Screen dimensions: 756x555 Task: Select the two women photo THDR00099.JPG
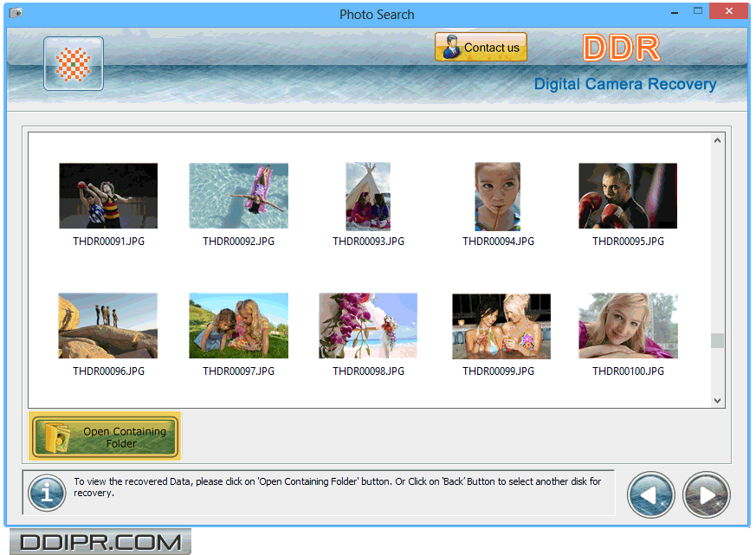point(501,326)
